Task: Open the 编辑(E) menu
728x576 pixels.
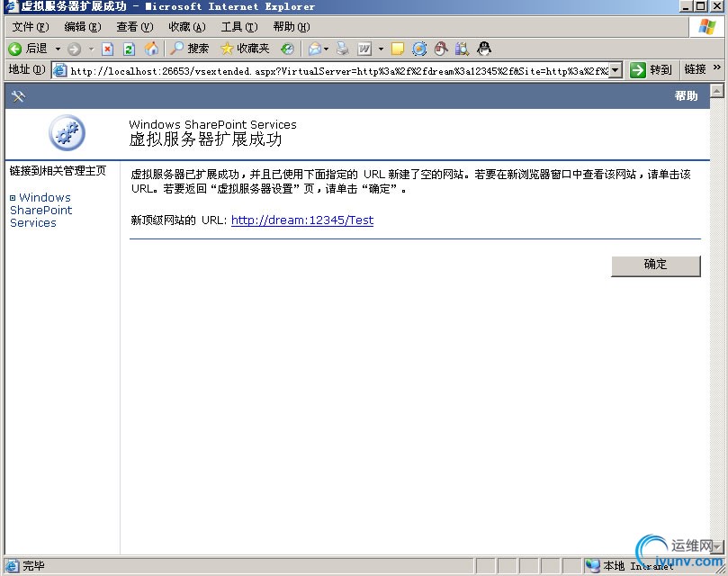Action: (83, 27)
